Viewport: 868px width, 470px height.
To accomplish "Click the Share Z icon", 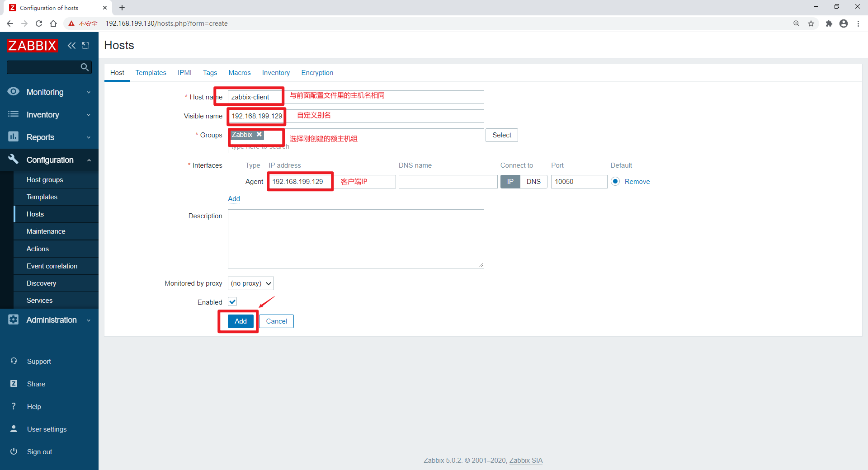I will point(14,384).
